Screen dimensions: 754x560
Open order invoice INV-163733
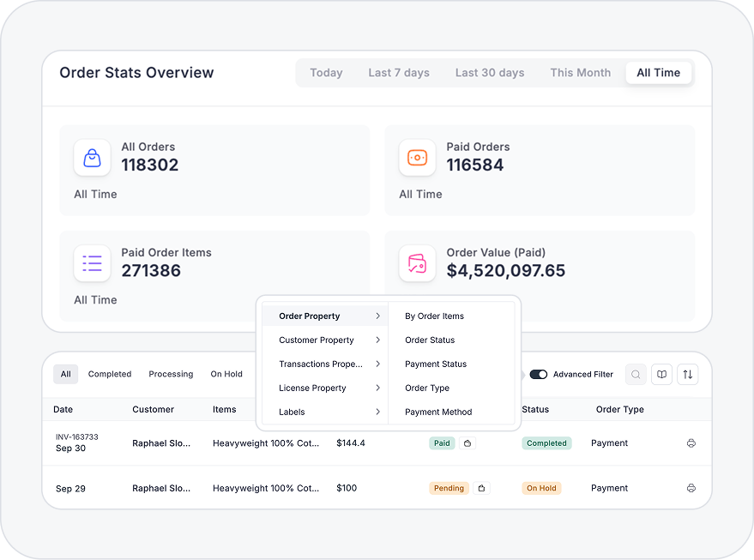77,437
